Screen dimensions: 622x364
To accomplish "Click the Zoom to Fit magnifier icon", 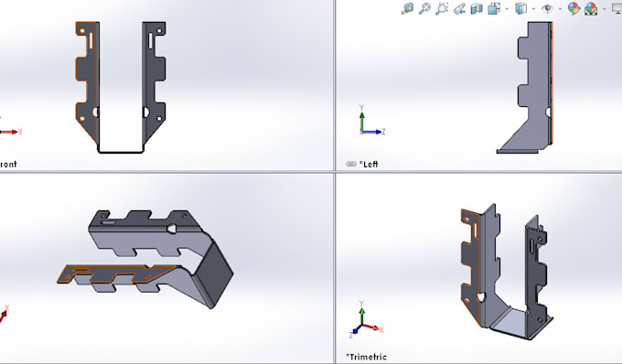I will [424, 8].
